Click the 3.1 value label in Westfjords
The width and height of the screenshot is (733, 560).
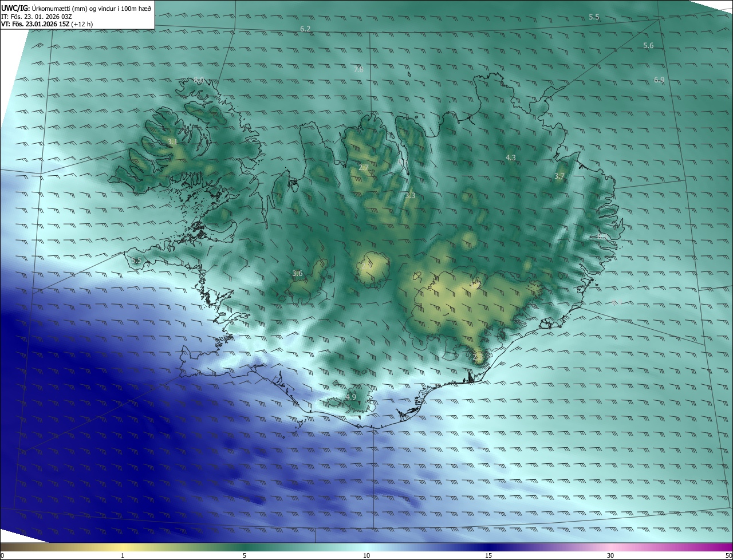172,141
